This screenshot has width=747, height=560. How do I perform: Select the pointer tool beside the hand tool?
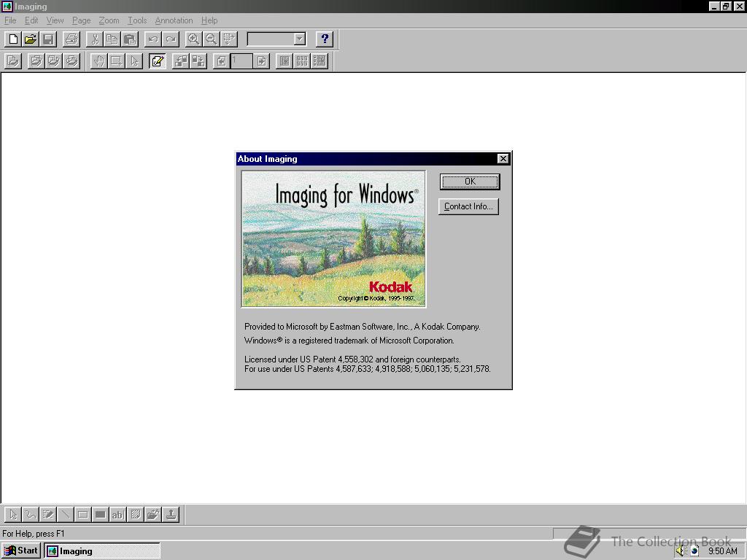(134, 61)
